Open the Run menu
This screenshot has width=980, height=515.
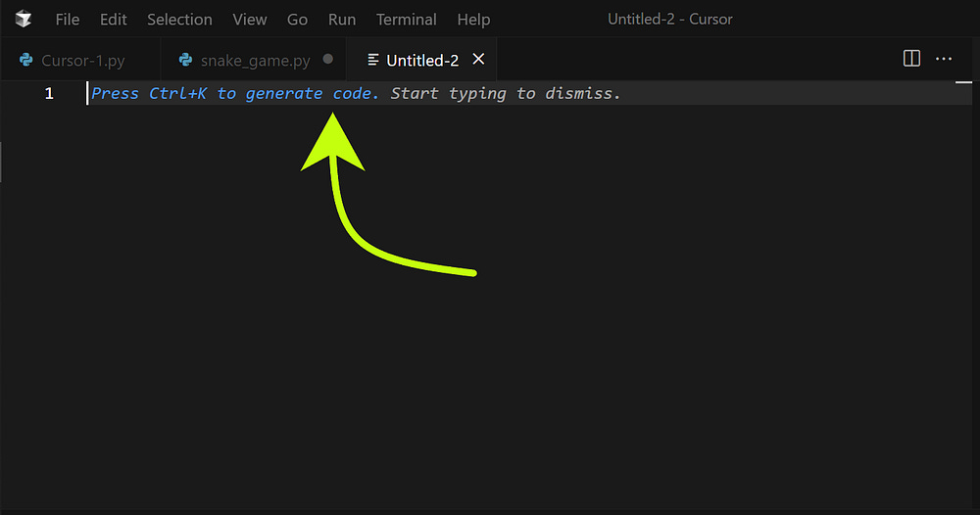tap(342, 20)
